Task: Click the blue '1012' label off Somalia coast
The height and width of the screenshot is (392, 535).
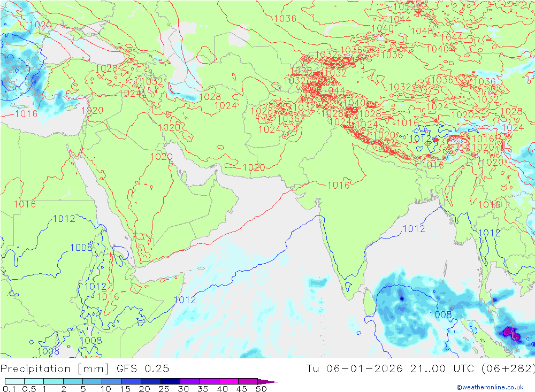Action: pos(185,299)
